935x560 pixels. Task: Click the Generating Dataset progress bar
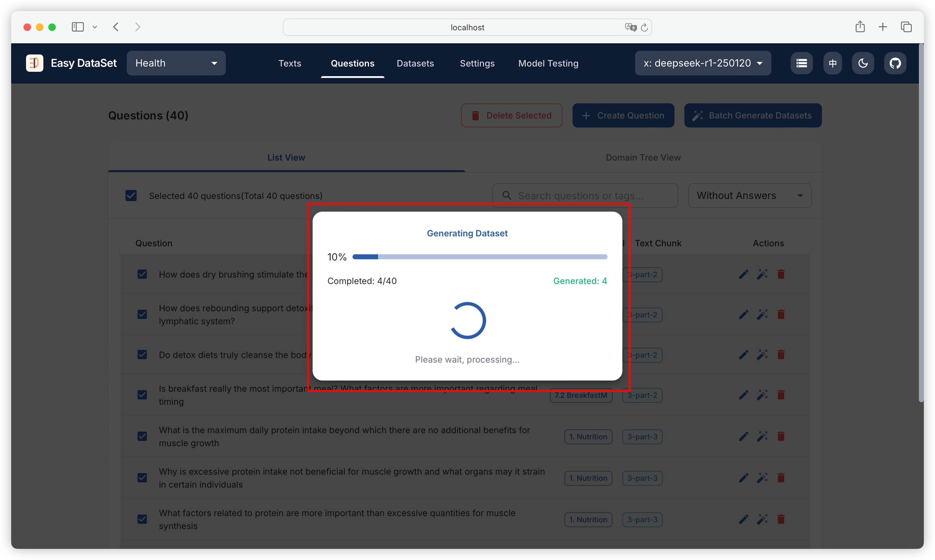coord(479,257)
